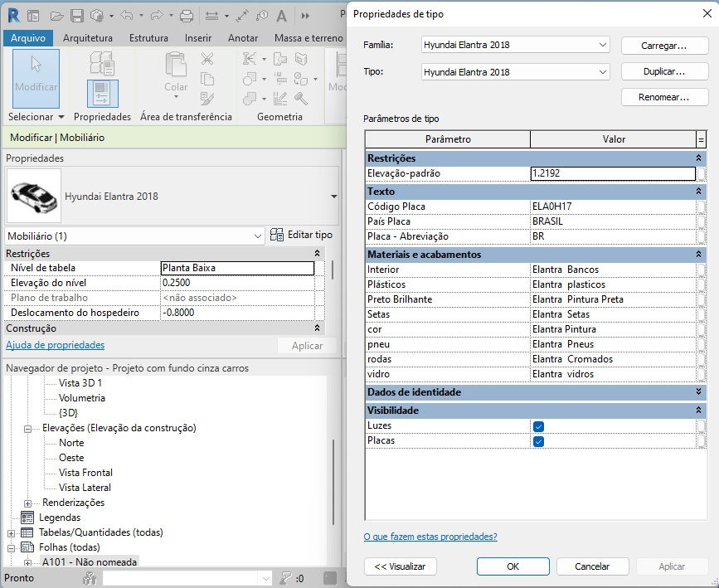This screenshot has height=588, width=719.
Task: Open the Inserir ribbon tab
Action: tap(198, 38)
